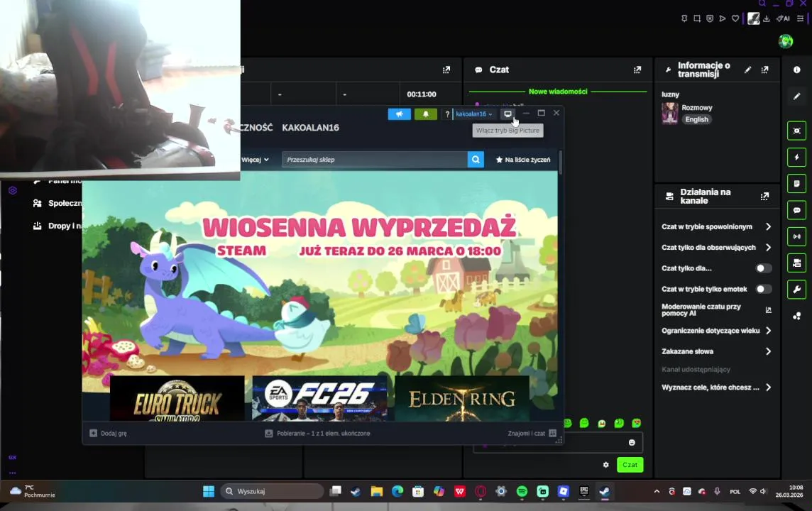
Task: Click the Steam store search magnifier button
Action: (x=476, y=160)
